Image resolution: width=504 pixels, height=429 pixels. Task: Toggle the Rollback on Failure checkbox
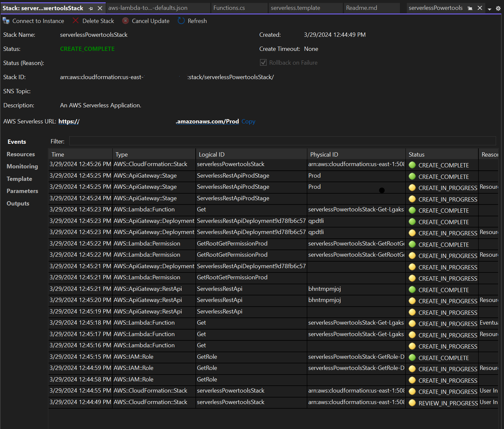click(x=263, y=62)
